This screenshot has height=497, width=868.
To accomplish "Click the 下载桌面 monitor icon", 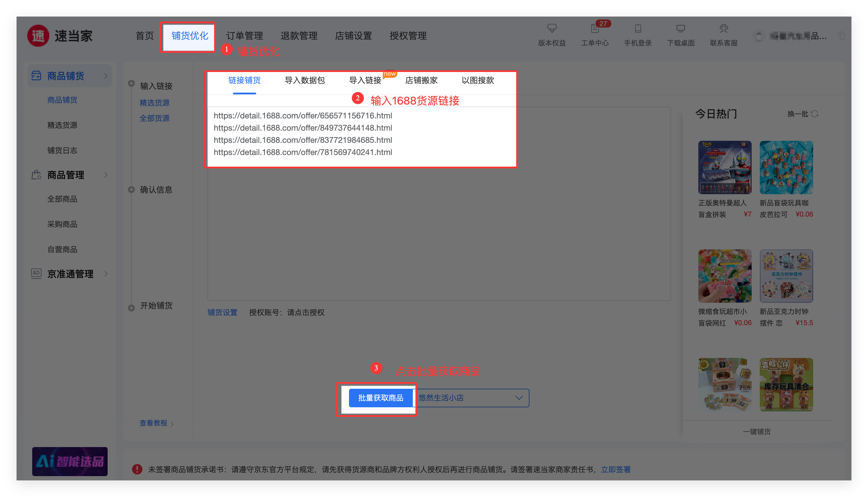I will [x=680, y=28].
